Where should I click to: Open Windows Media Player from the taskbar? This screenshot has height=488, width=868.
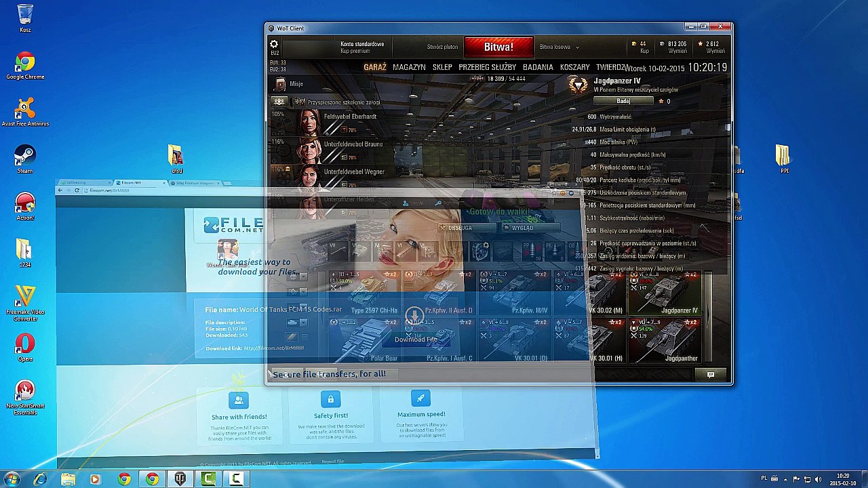click(95, 480)
